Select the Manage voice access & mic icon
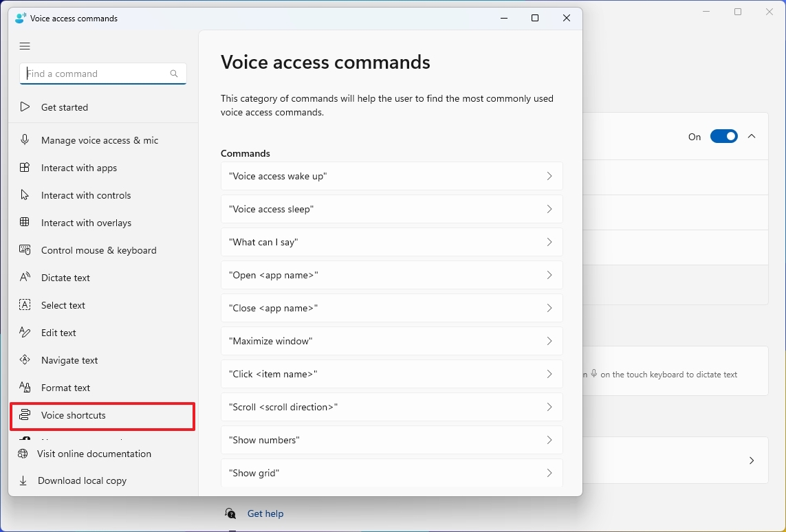786x532 pixels. click(25, 140)
